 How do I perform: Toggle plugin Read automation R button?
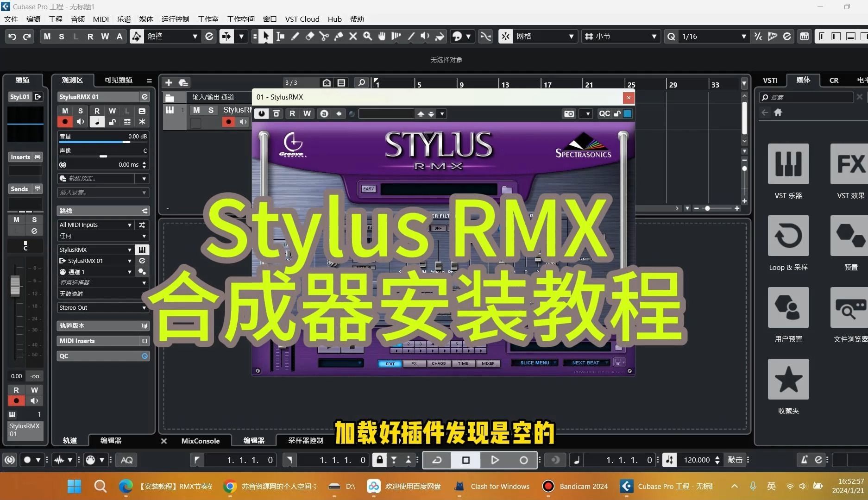point(292,113)
